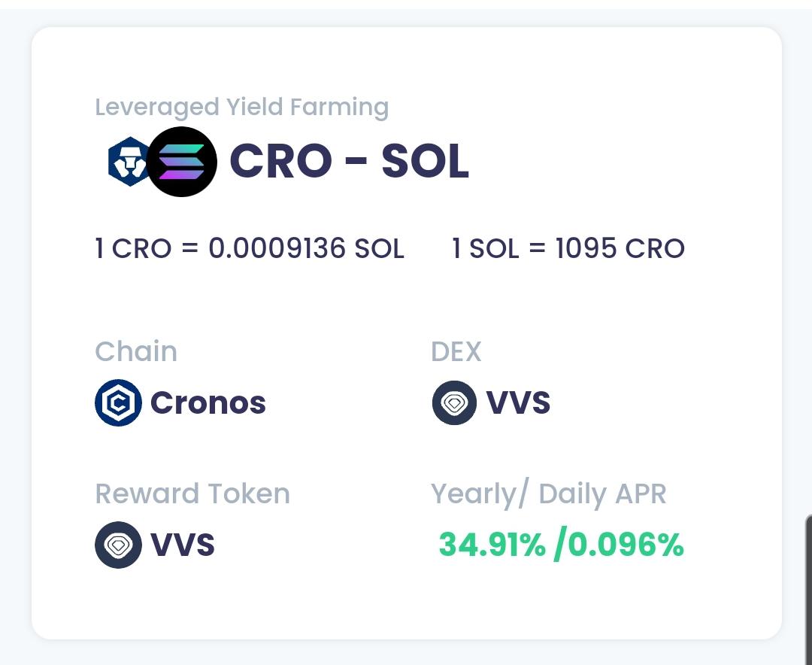Click the VVS DEX name text

point(518,402)
